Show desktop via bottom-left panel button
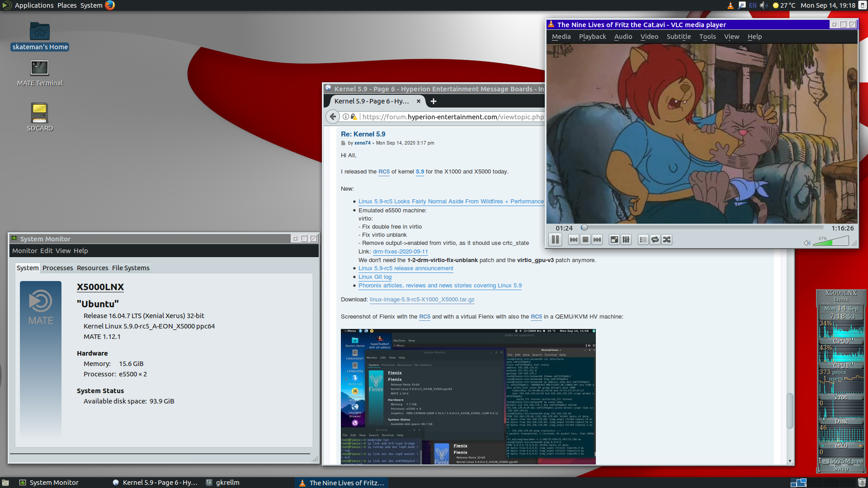Image resolution: width=868 pixels, height=488 pixels. point(5,483)
